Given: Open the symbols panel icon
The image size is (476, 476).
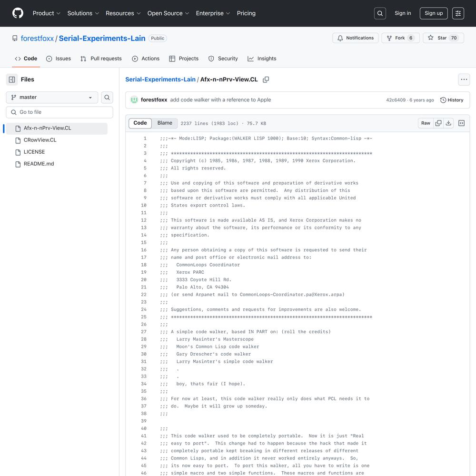Looking at the screenshot, I should (461, 123).
